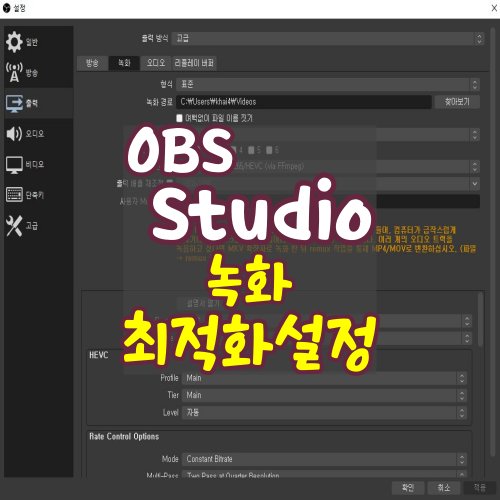Open the 단축키 keyboard icon
Viewport: 500px width, 500px height.
tap(14, 195)
